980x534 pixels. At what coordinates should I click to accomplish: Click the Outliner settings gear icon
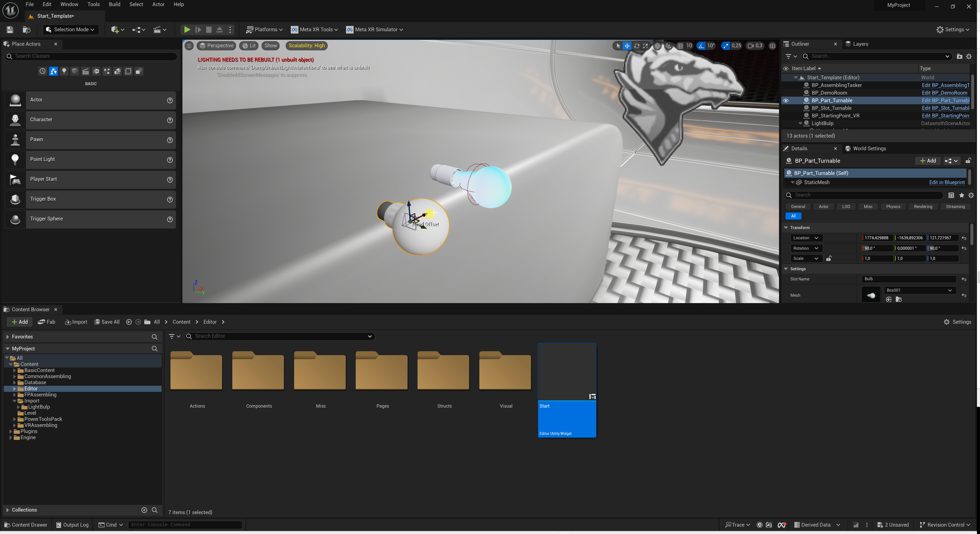click(x=969, y=56)
